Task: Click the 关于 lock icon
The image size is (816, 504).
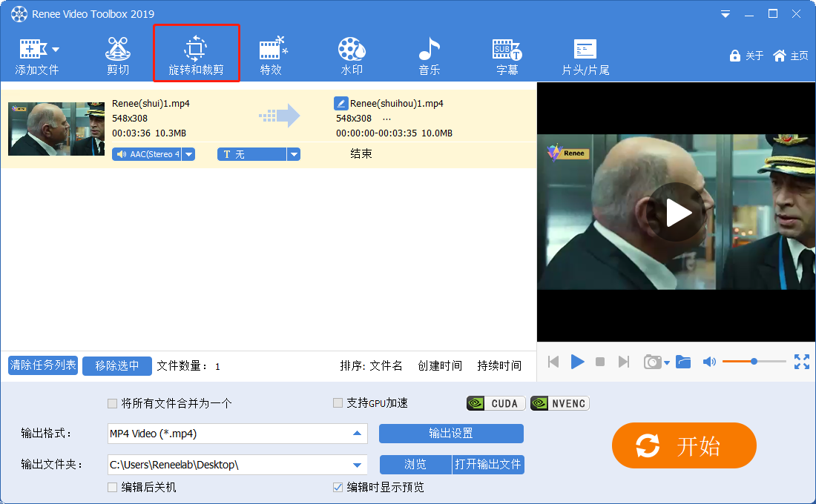Action: coord(735,56)
